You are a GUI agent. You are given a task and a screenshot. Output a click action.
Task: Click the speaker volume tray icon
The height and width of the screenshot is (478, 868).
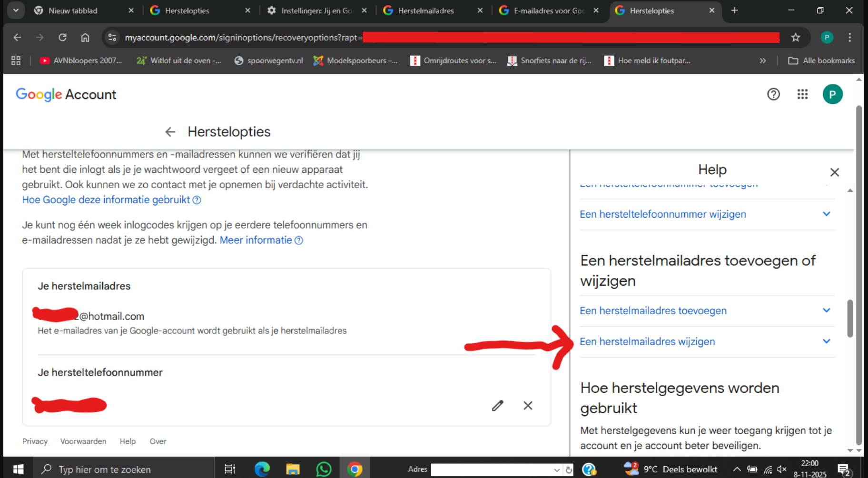point(782,469)
